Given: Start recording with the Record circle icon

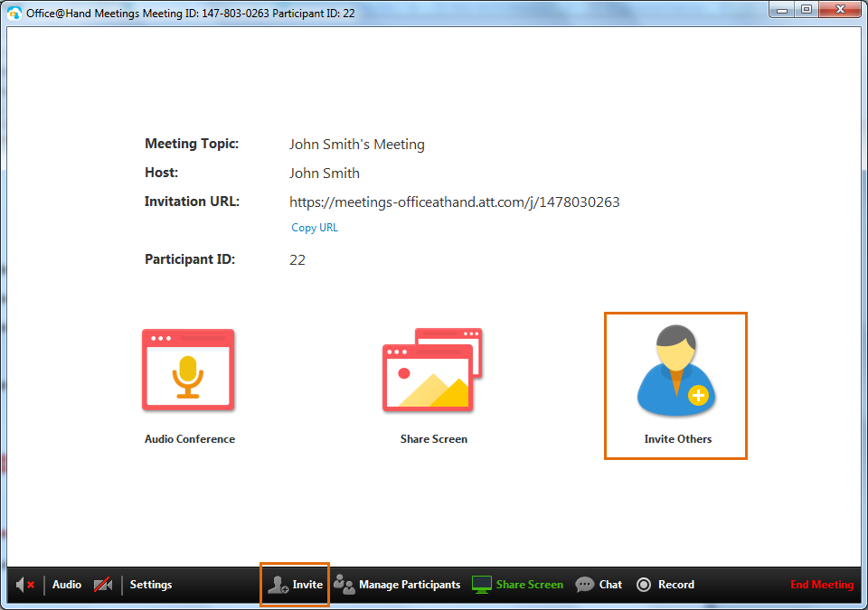Looking at the screenshot, I should (644, 585).
